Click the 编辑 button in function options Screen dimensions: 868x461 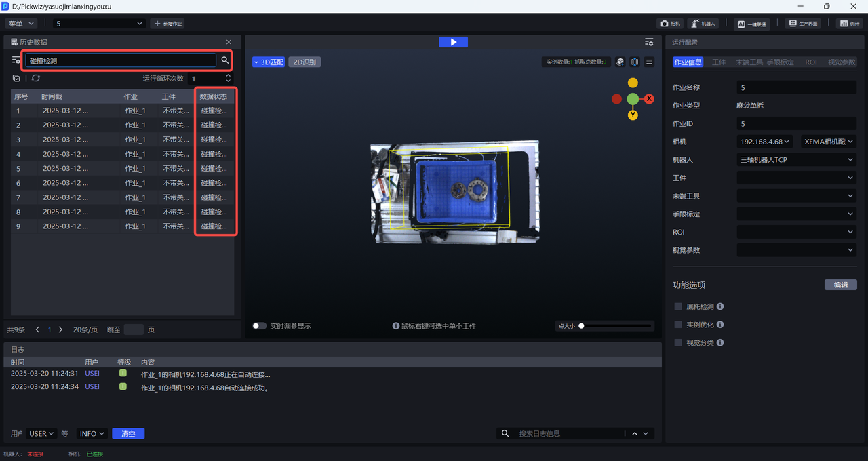coord(840,285)
